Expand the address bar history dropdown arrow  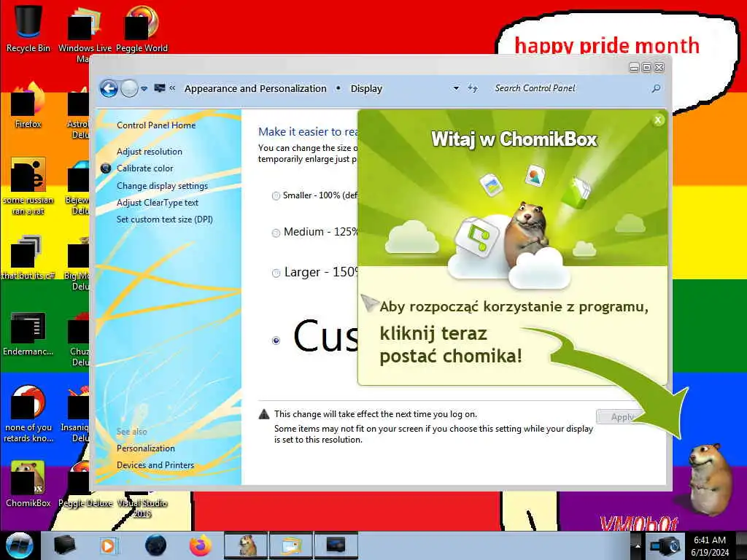coord(456,88)
